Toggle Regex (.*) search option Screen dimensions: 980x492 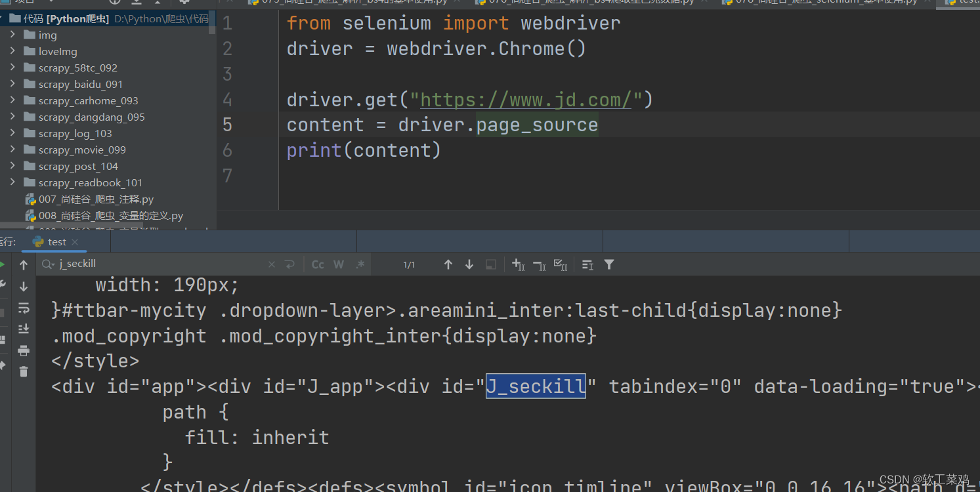[360, 264]
